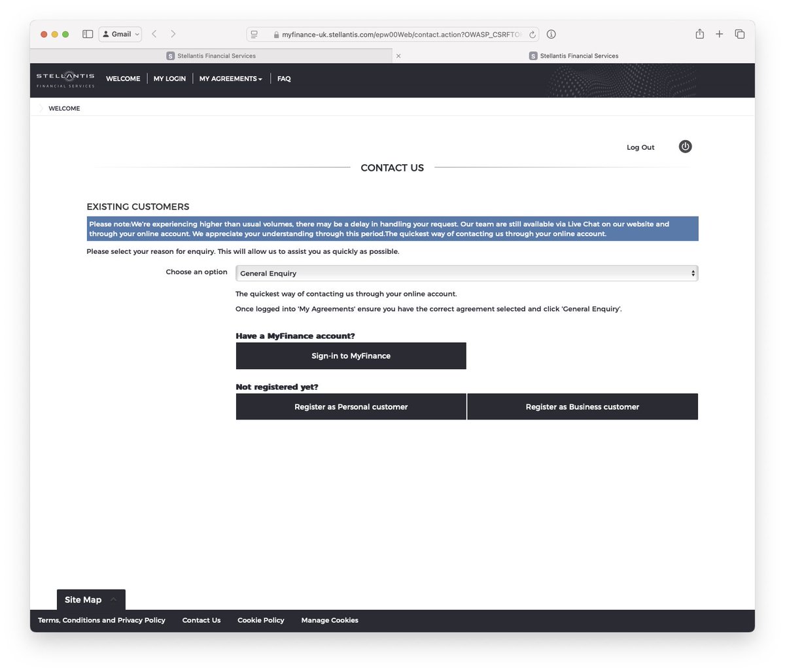Open the Welcome nav item
Screen dimensions: 785x672
(x=123, y=79)
